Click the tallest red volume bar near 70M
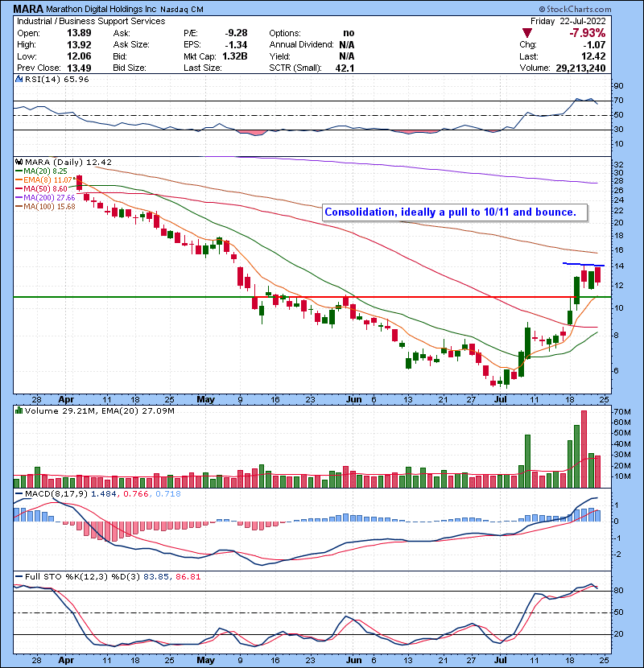The image size is (644, 668). click(584, 449)
